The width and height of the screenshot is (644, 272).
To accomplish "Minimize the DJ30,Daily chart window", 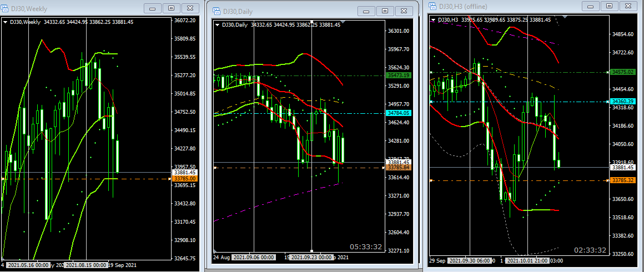I will coord(366,11).
